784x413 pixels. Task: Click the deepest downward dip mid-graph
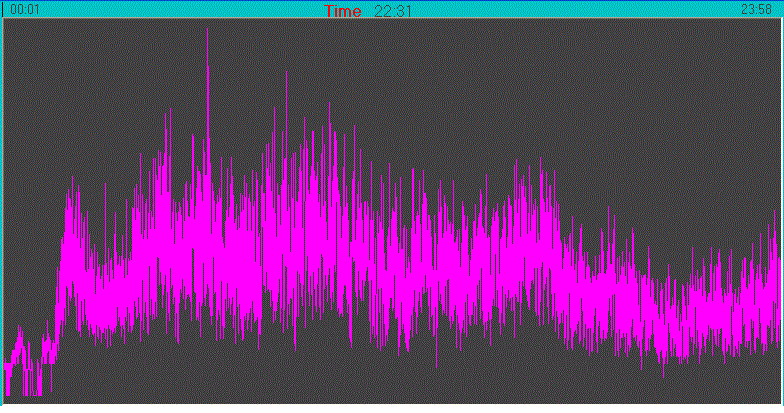tap(436, 360)
